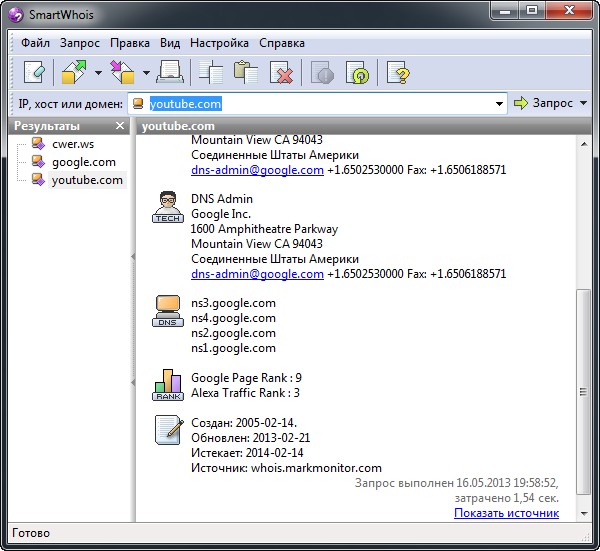Open the Справка menu
Viewport: 600px width, 551px height.
282,43
